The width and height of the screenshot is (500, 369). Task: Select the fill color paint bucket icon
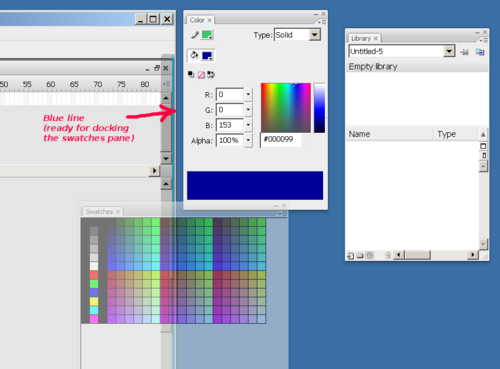(x=194, y=55)
